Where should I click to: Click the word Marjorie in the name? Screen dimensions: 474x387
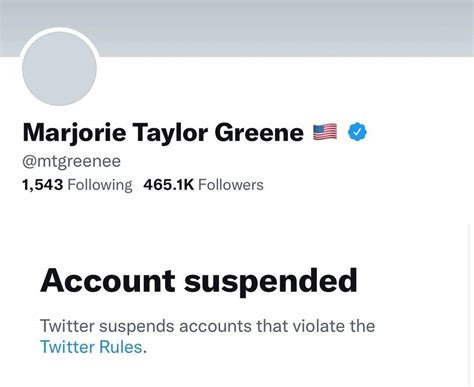point(74,133)
